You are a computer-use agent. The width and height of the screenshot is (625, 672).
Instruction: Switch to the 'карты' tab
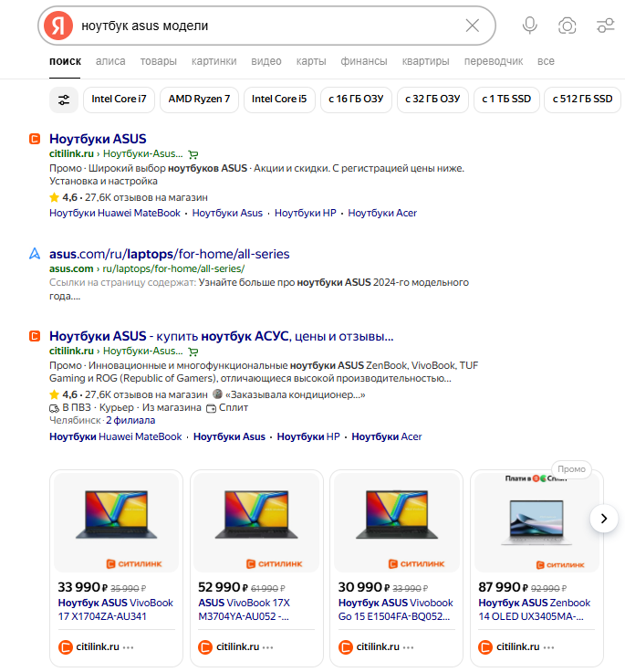[311, 61]
